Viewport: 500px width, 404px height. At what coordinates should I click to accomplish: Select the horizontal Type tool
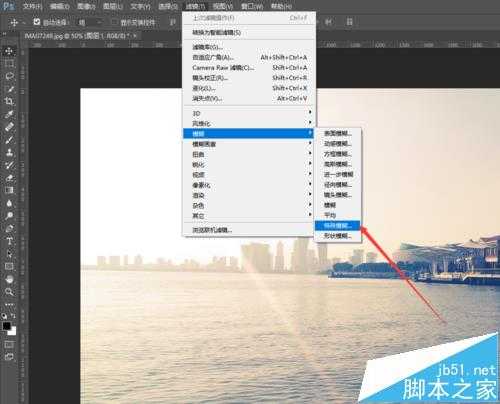click(x=9, y=241)
